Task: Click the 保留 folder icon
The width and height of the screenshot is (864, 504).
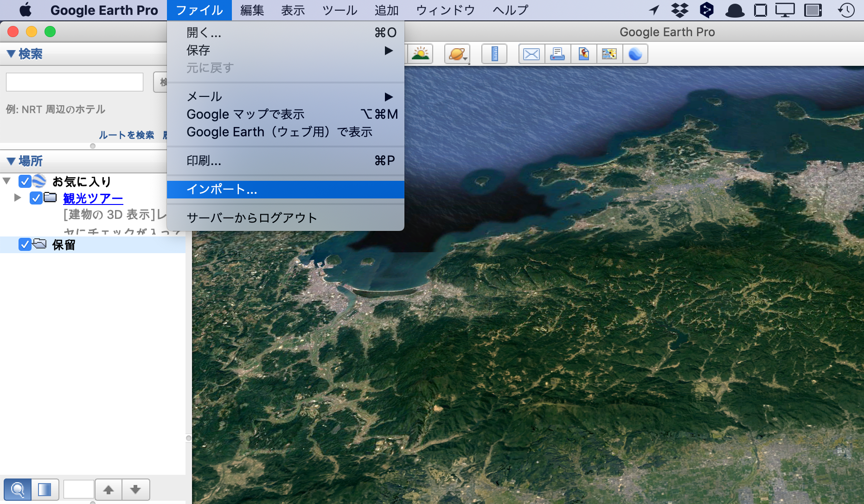Action: click(x=39, y=244)
